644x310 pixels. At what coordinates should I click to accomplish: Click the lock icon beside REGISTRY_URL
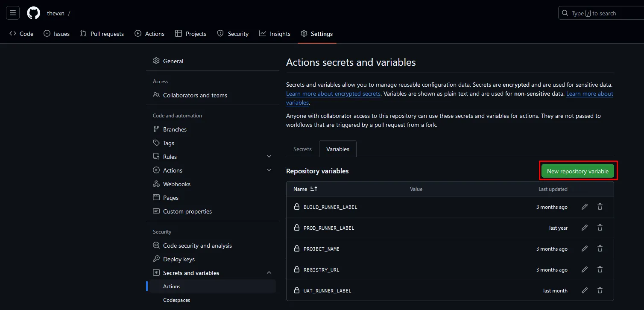297,269
